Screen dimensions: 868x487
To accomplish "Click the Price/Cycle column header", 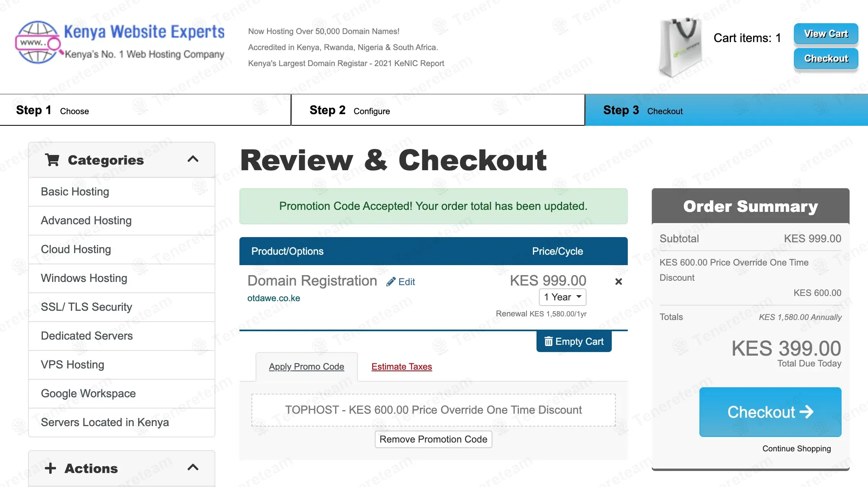I will (x=557, y=251).
